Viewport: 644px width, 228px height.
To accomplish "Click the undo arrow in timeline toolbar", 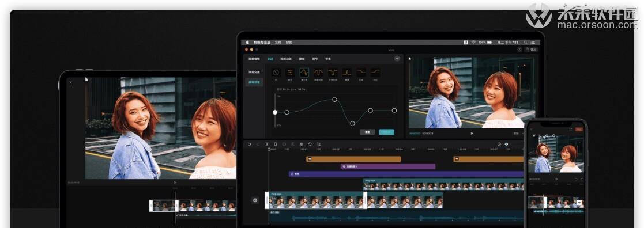I will (x=249, y=145).
